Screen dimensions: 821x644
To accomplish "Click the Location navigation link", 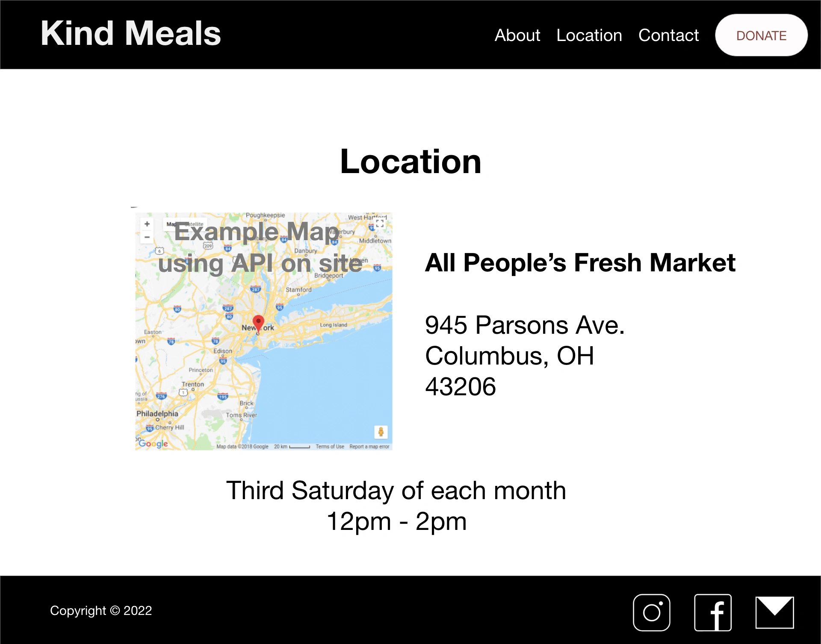I will [x=589, y=35].
